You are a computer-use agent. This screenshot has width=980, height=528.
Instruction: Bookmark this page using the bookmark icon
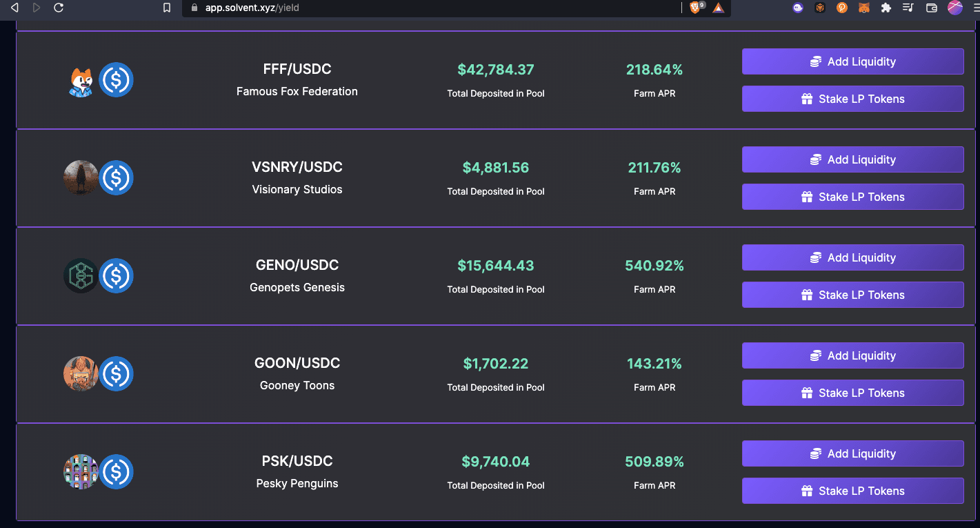[166, 8]
